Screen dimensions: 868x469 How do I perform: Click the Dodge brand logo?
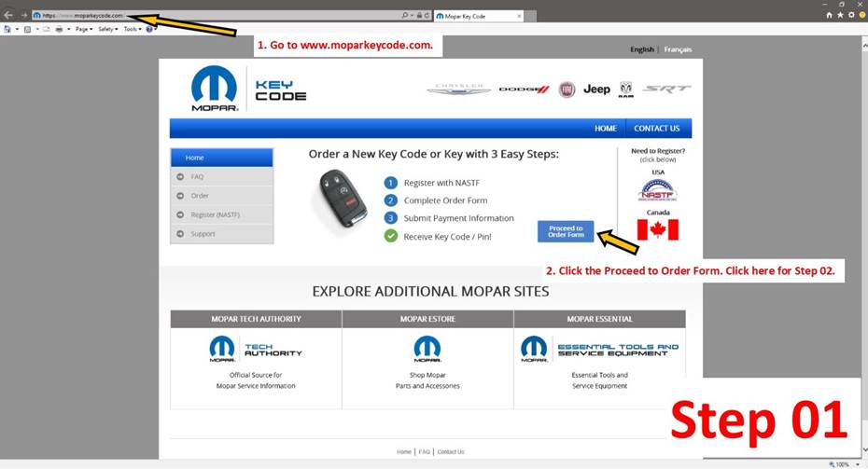(x=524, y=89)
